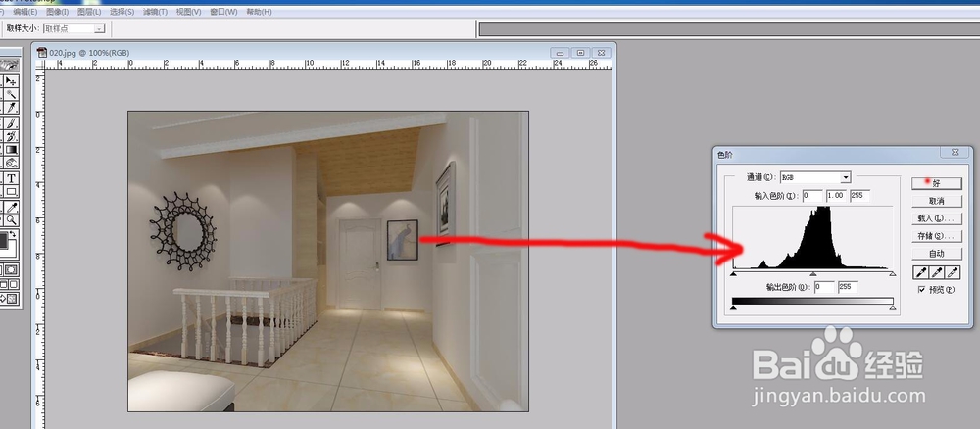Click the input gamma field 1.00
The width and height of the screenshot is (980, 429).
(x=836, y=196)
